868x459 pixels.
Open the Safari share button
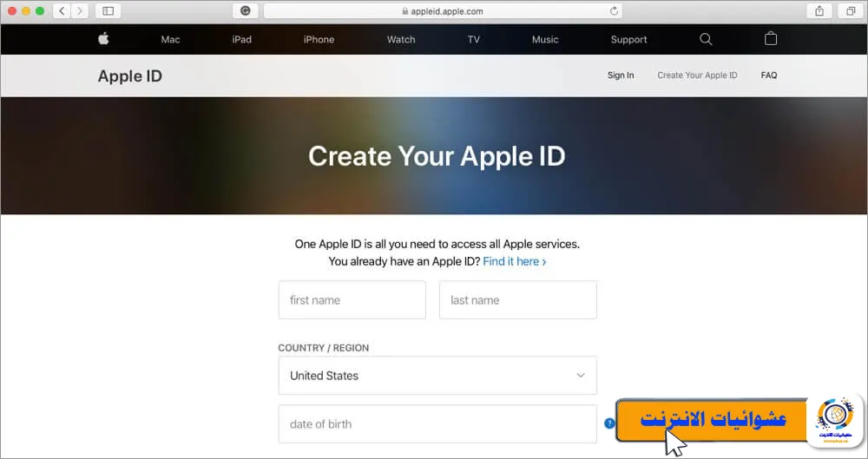tap(819, 10)
